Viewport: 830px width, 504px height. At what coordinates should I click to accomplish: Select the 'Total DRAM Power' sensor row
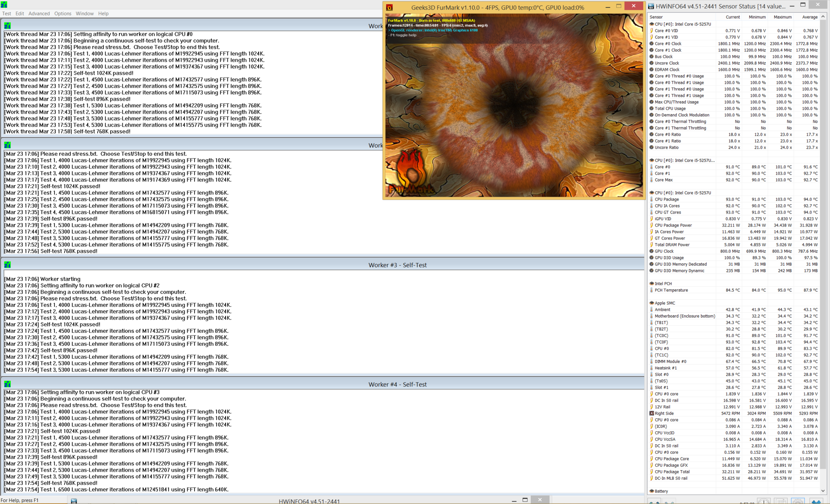734,245
